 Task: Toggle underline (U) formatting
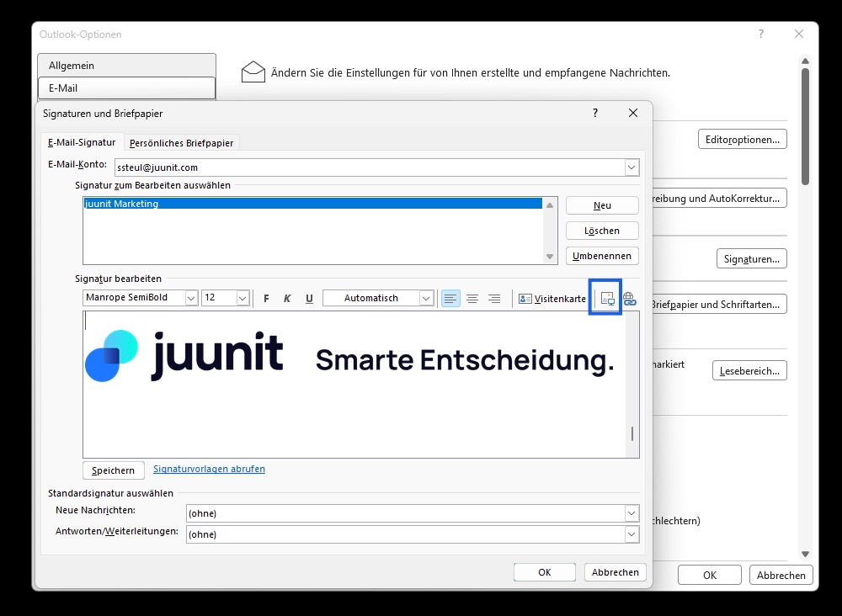[x=309, y=299]
